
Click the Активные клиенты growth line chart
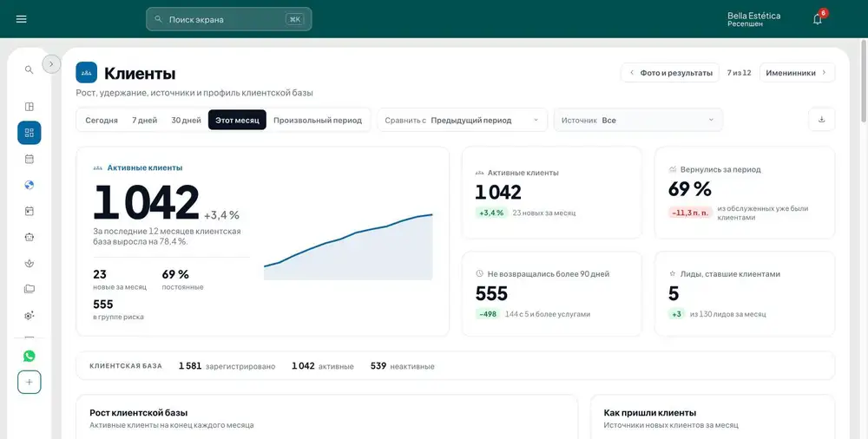click(348, 247)
